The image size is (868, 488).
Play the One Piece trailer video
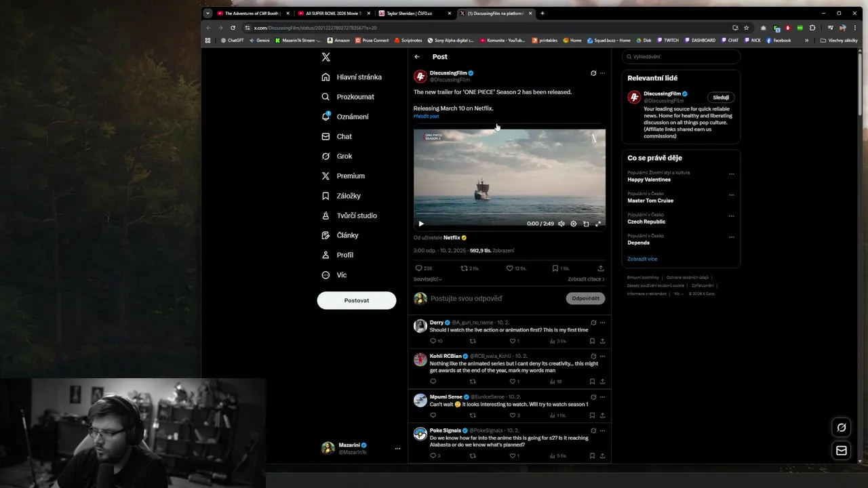coord(421,224)
